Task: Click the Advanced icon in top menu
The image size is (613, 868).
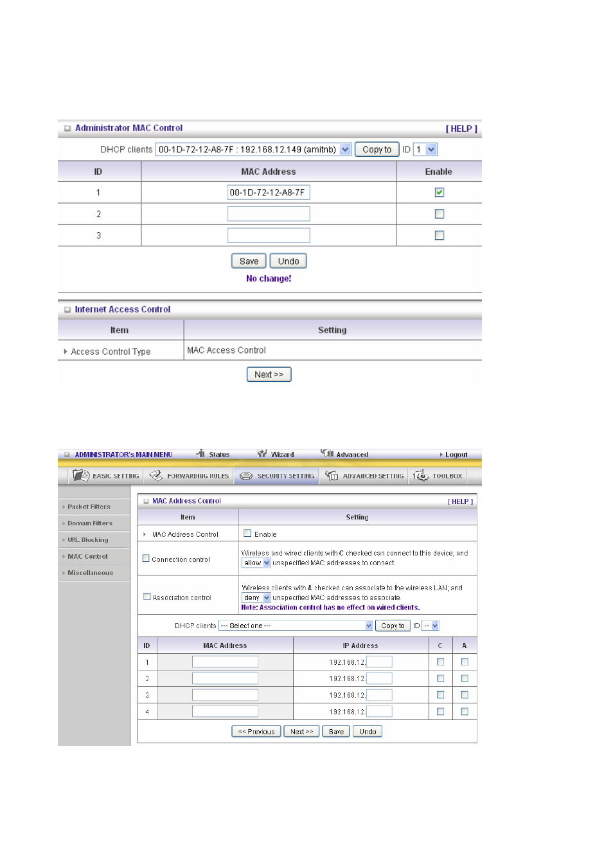Action: [327, 453]
